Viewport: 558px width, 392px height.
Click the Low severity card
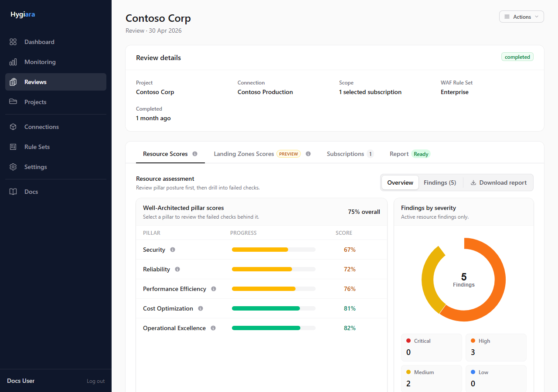(x=496, y=378)
